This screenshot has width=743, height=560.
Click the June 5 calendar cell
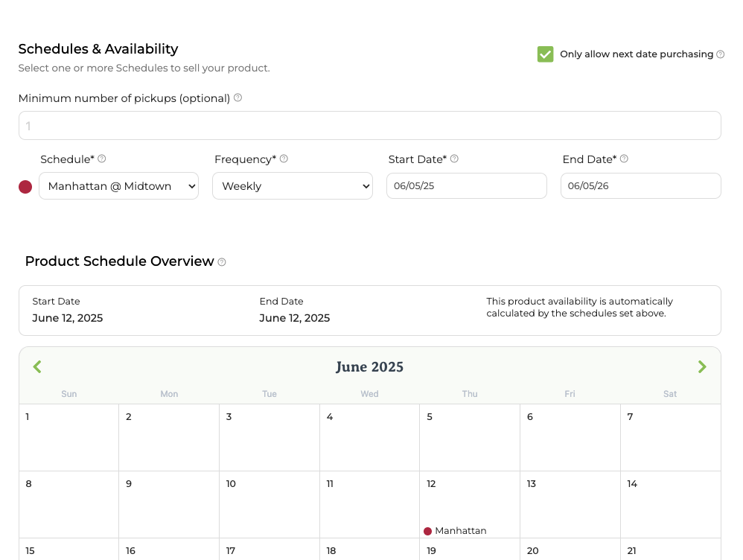(470, 437)
